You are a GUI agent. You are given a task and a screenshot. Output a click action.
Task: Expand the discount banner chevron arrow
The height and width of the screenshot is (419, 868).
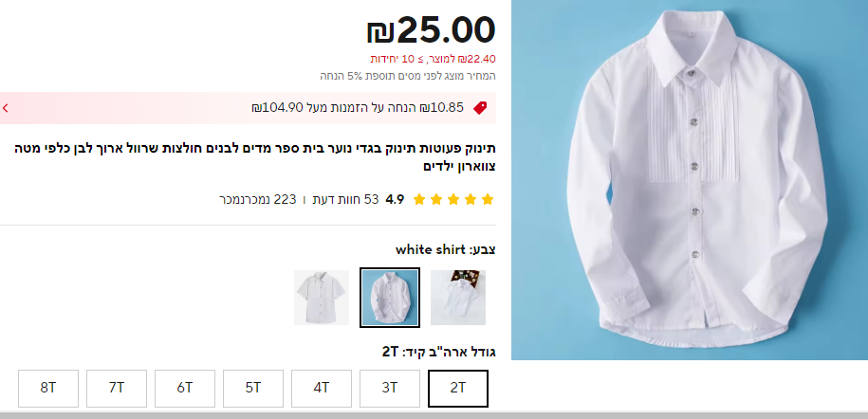pos(5,108)
